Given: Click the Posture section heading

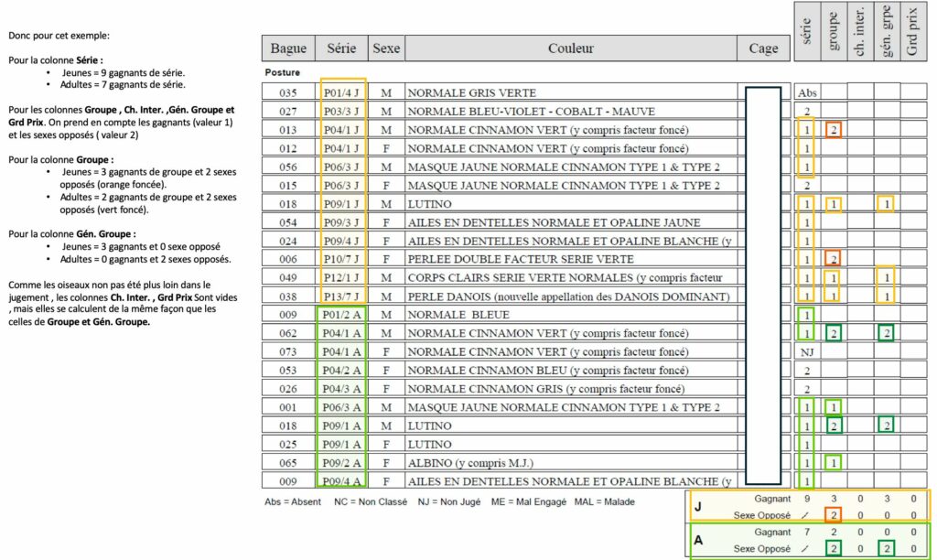Looking at the screenshot, I should coord(283,72).
